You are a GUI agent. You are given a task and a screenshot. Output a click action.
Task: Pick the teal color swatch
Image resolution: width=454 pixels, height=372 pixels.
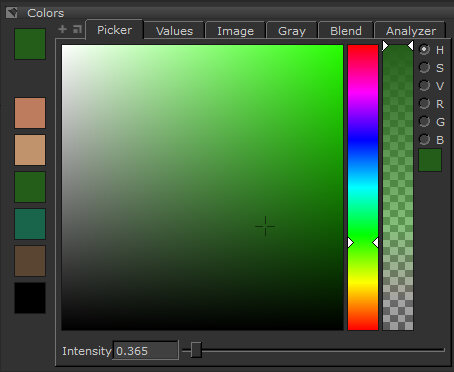[x=30, y=224]
